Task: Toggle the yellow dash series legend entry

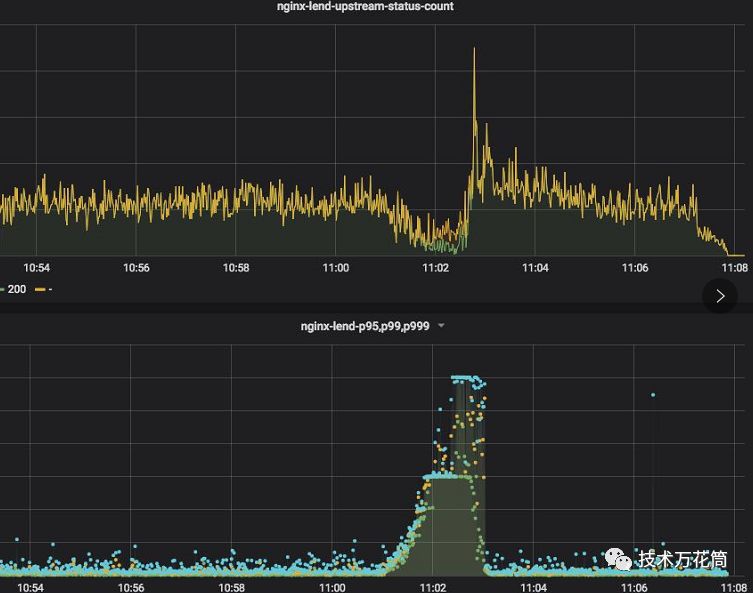Action: point(44,289)
